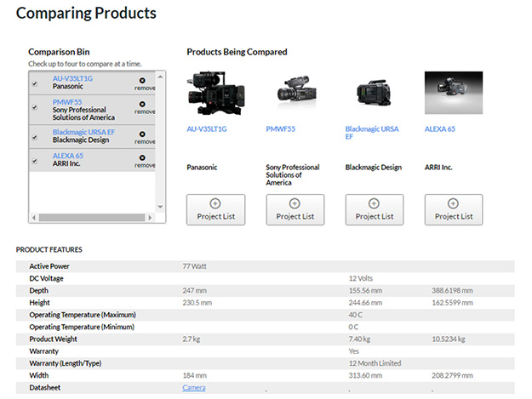Remove ALEXA 65 from comparison bin
Viewport: 532px width, 399px height.
pos(145,161)
